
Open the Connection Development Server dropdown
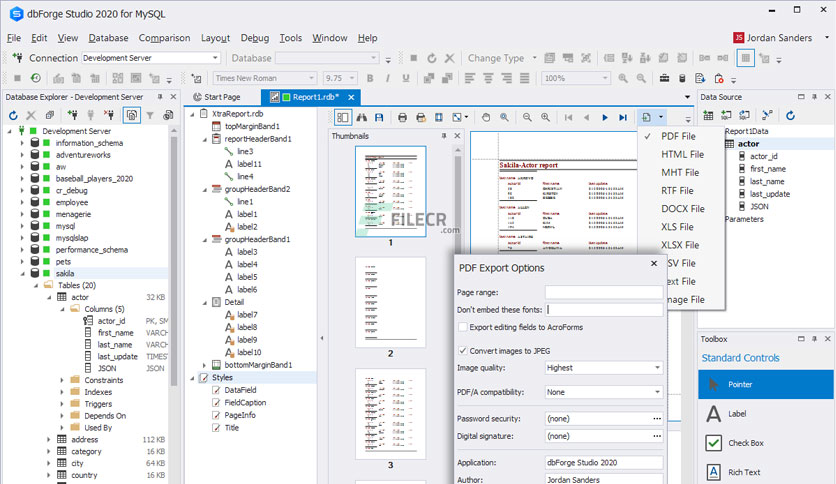pyautogui.click(x=215, y=58)
